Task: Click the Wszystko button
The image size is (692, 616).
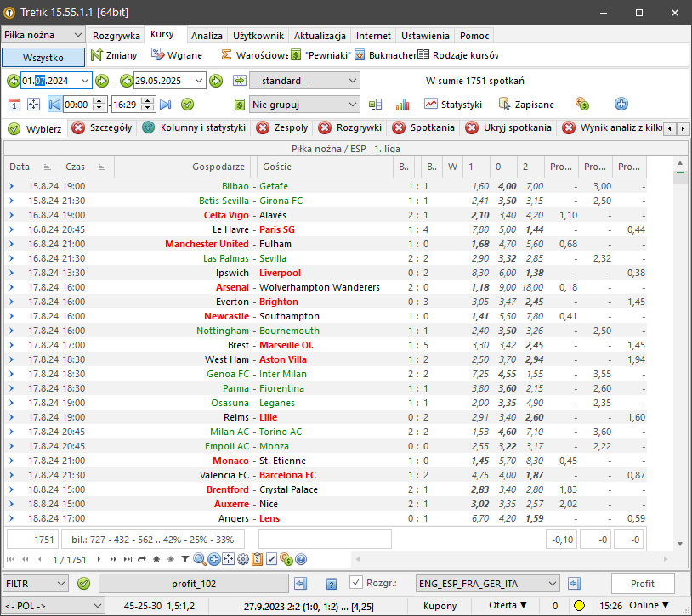Action: point(43,58)
